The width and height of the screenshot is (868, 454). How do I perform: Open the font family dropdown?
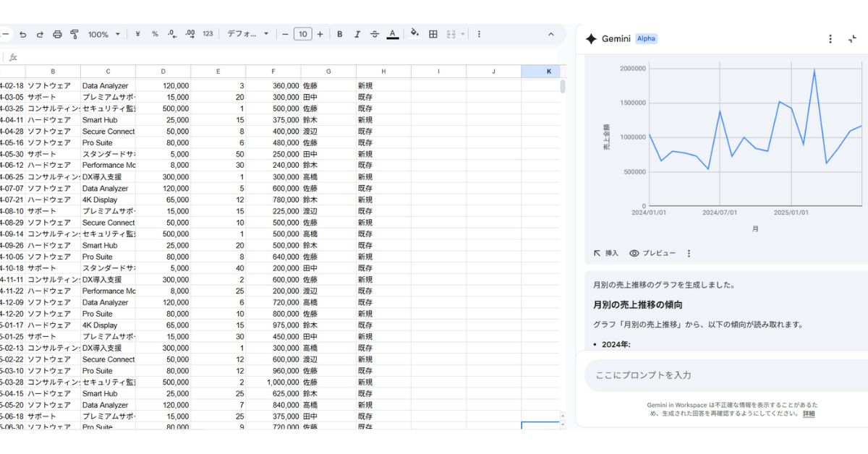point(247,34)
